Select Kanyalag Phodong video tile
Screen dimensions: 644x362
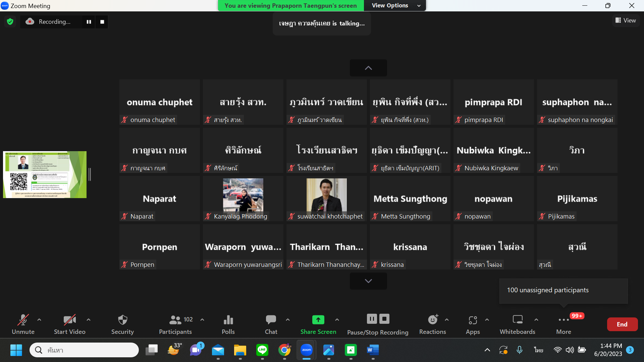[243, 199]
